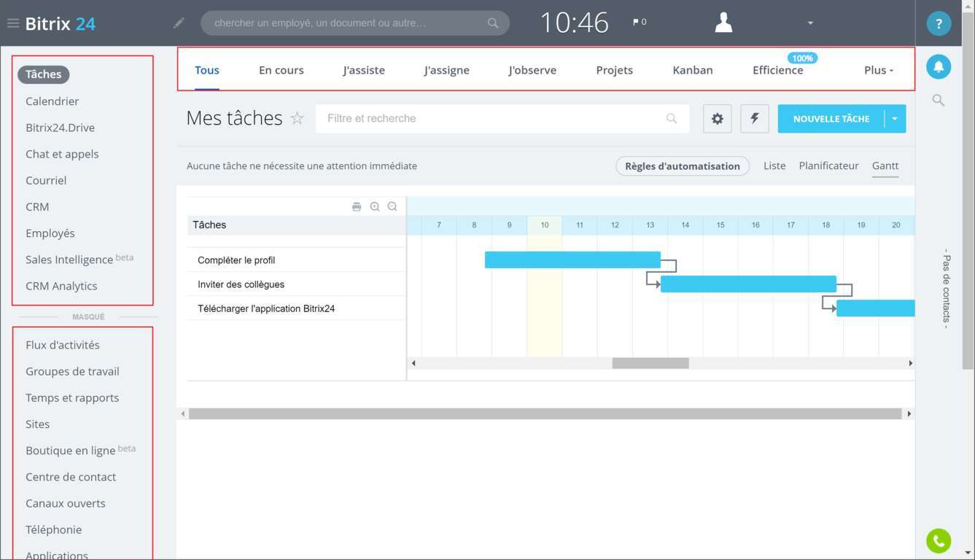Open CRM in the sidebar

[x=37, y=207]
